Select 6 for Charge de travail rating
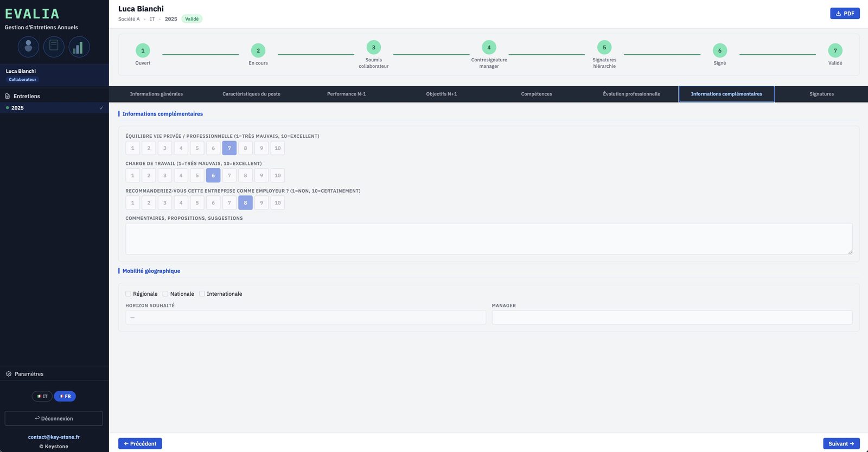 pyautogui.click(x=213, y=175)
